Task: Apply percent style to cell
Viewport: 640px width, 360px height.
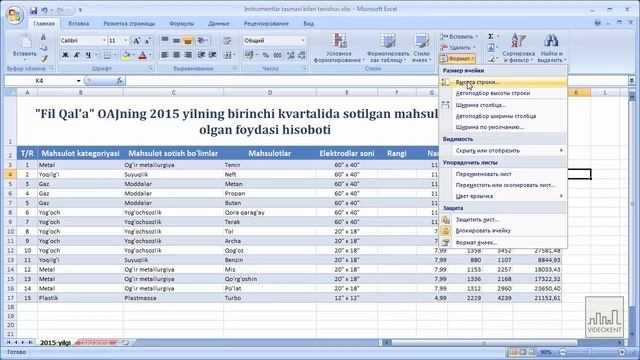Action: pyautogui.click(x=266, y=55)
